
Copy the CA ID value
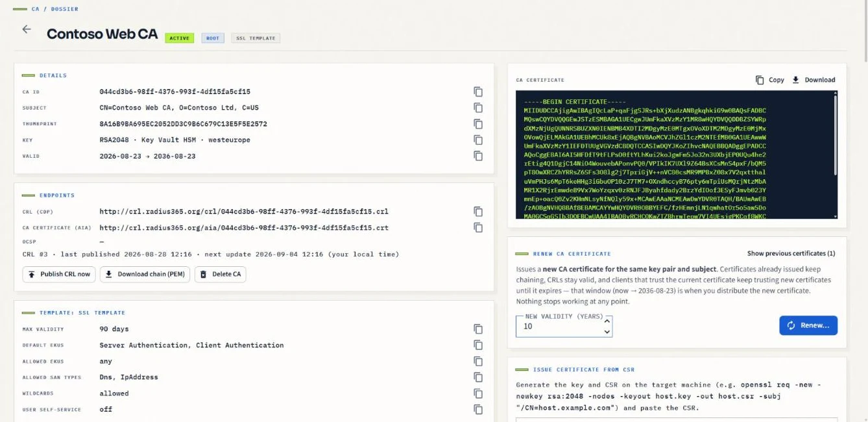point(478,92)
